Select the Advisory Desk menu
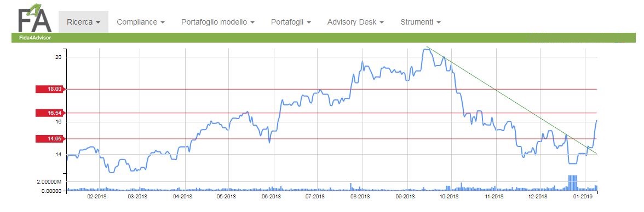This screenshot has width=644, height=212. tap(355, 22)
